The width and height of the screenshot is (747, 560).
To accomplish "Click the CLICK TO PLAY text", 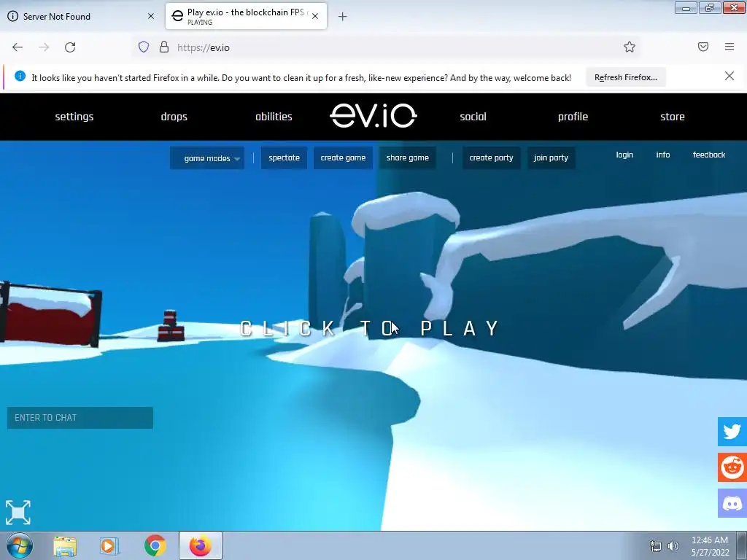I will [x=370, y=328].
